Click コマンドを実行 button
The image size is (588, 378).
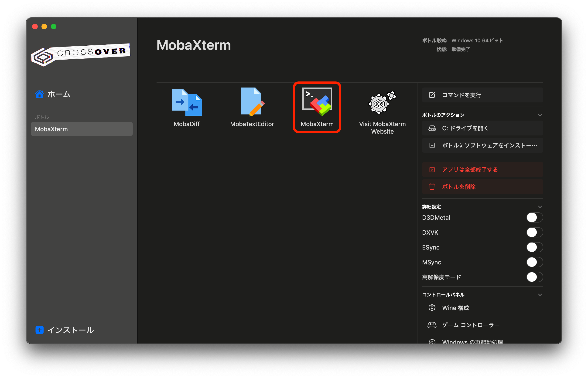(482, 95)
